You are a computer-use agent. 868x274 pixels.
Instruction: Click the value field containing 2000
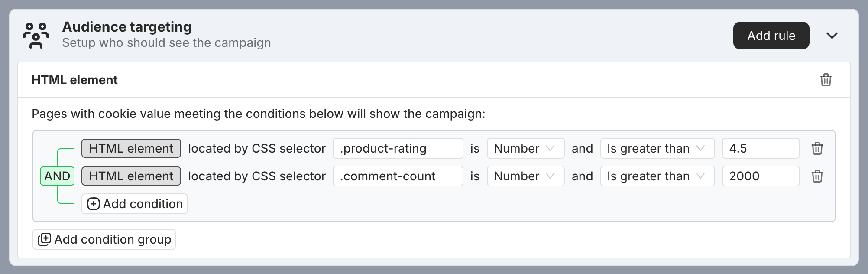761,176
